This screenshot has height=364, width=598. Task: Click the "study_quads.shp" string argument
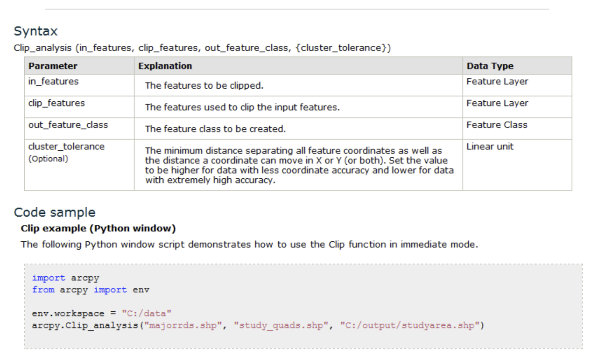pos(281,325)
